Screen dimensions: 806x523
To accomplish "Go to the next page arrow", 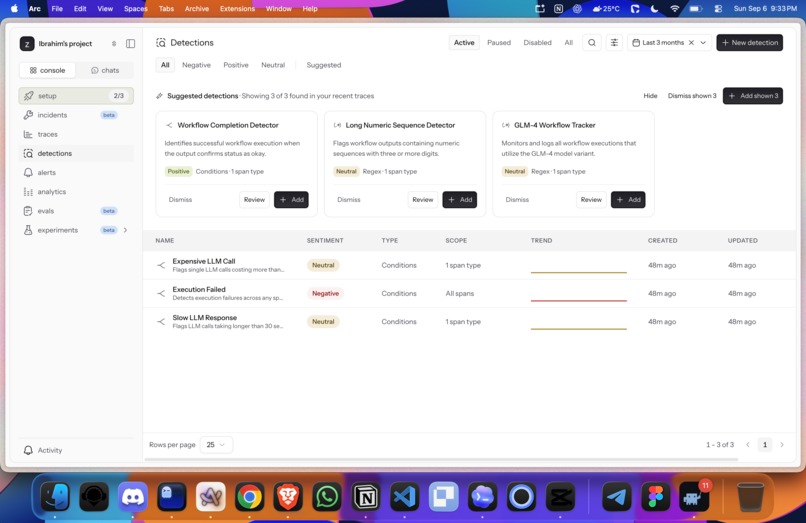I will point(782,445).
